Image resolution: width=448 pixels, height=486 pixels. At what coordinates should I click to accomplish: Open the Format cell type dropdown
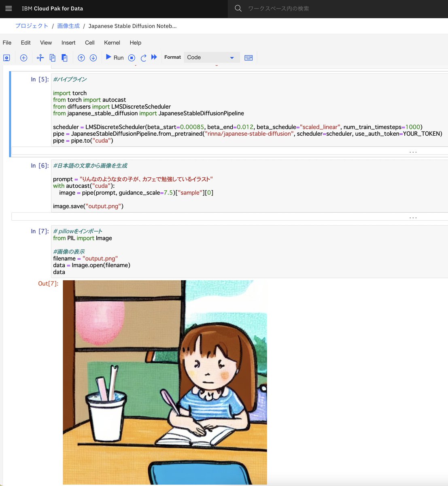(x=212, y=58)
